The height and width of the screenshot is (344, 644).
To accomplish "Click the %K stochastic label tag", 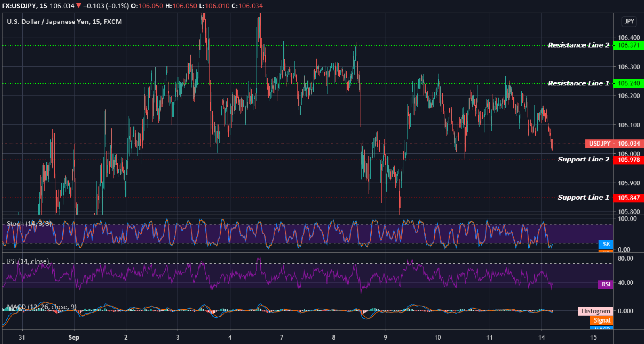I will pyautogui.click(x=605, y=244).
